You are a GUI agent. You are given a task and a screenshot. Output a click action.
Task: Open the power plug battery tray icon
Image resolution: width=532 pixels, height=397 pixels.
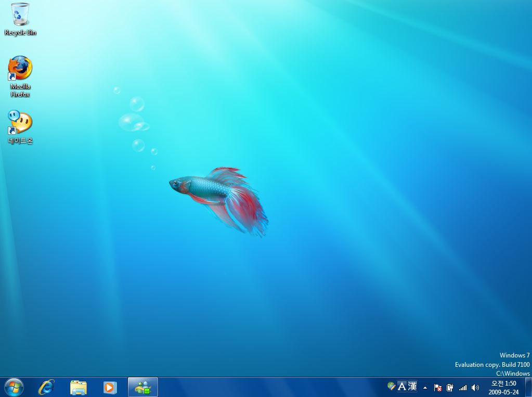tap(450, 388)
